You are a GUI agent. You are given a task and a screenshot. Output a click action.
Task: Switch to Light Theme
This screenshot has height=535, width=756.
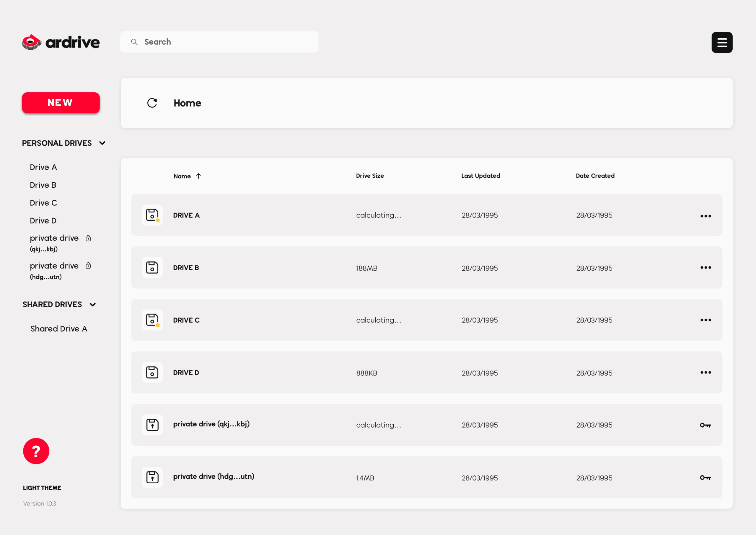(x=42, y=488)
